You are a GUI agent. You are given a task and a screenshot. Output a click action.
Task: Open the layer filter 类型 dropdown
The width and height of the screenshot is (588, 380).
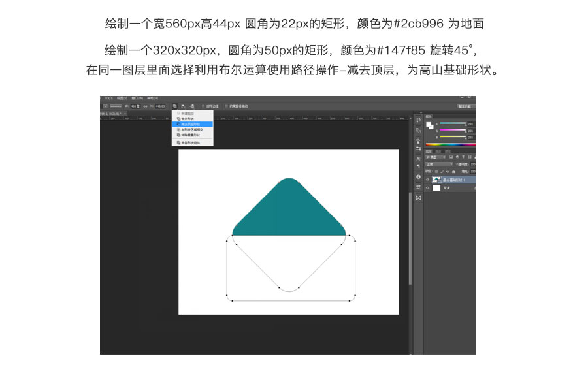[x=434, y=157]
